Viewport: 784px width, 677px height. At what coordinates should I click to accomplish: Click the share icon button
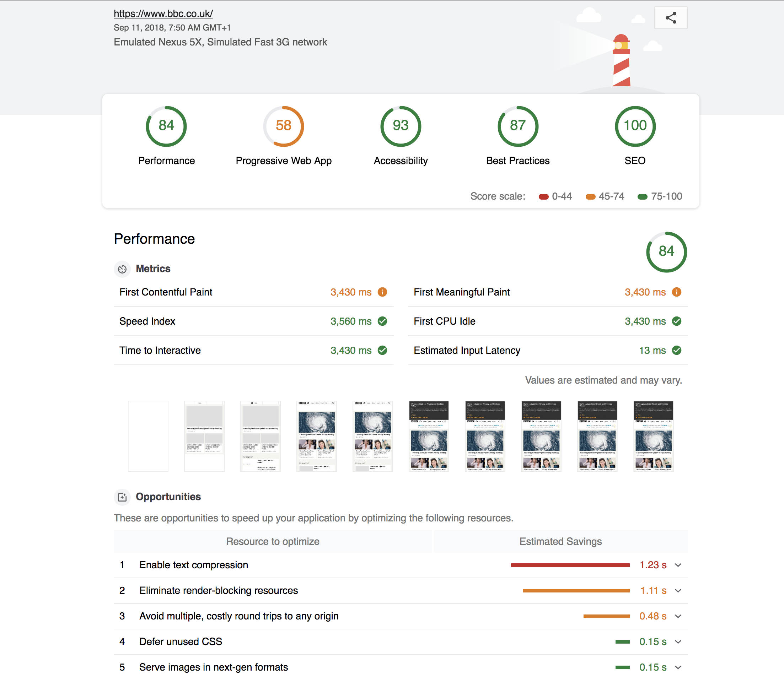click(671, 18)
